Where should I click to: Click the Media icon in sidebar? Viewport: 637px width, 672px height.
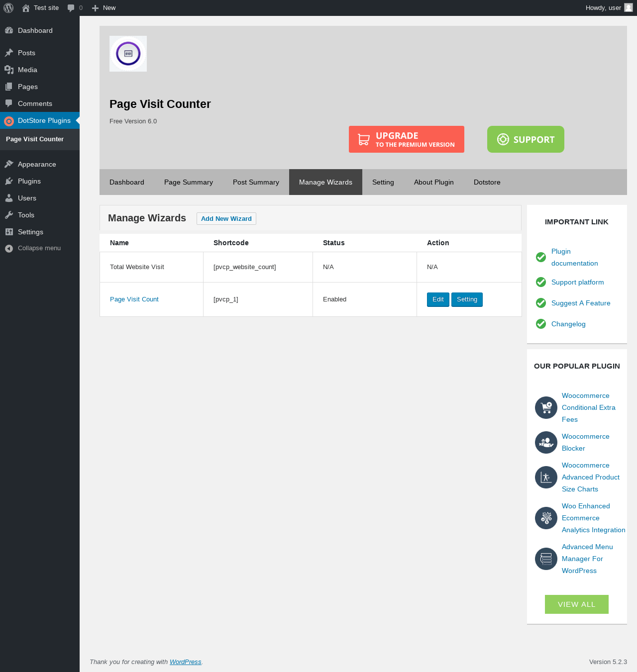9,70
